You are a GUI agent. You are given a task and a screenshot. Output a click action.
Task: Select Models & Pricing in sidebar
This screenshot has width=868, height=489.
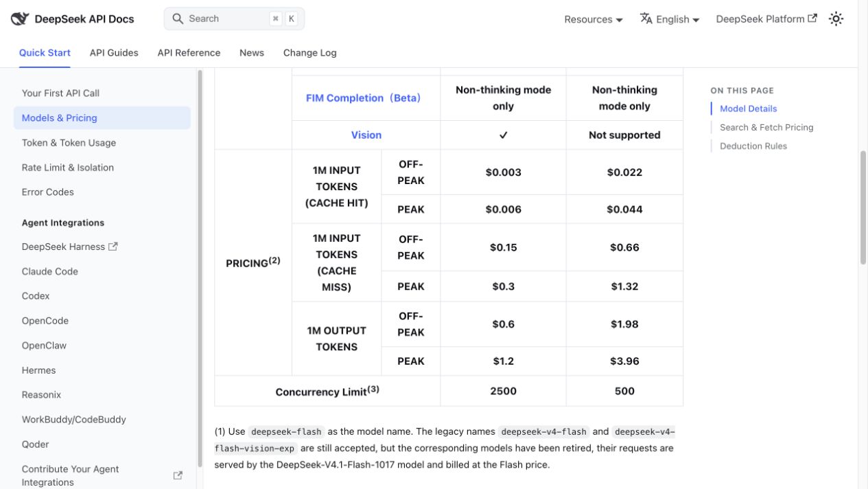[102, 118]
